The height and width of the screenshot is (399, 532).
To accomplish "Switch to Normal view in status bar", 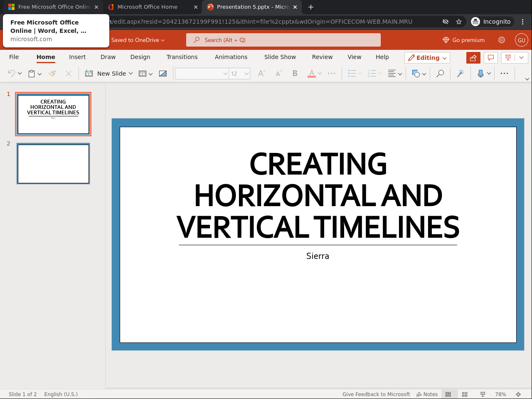I will [x=448, y=394].
